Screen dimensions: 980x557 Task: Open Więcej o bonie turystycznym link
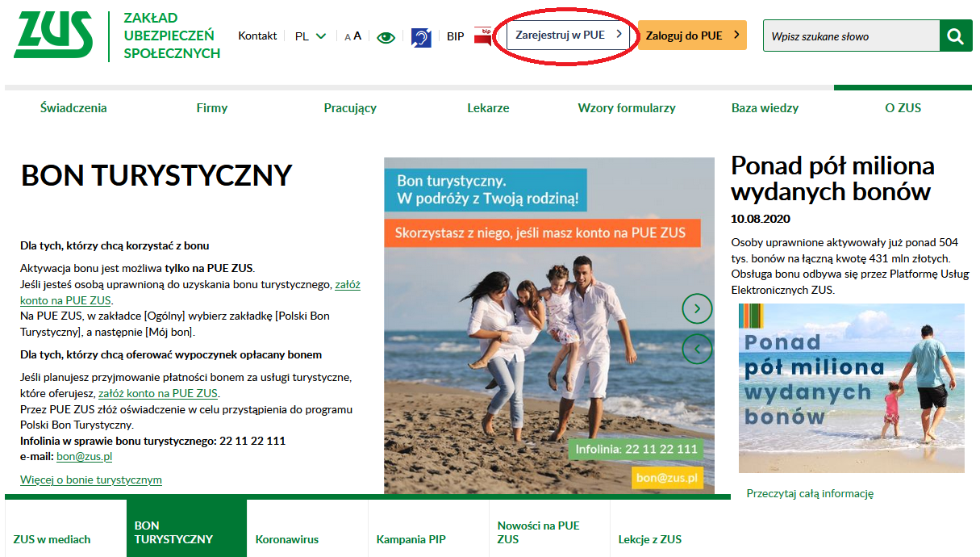pos(91,480)
